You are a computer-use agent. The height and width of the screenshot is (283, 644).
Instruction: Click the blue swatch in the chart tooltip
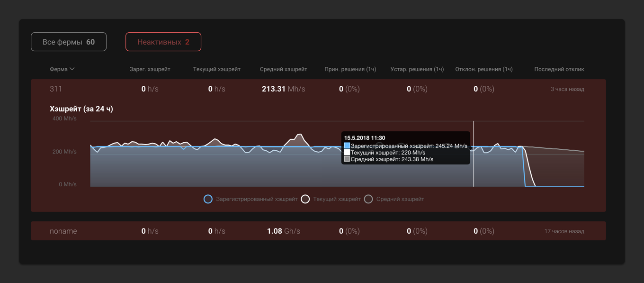347,146
